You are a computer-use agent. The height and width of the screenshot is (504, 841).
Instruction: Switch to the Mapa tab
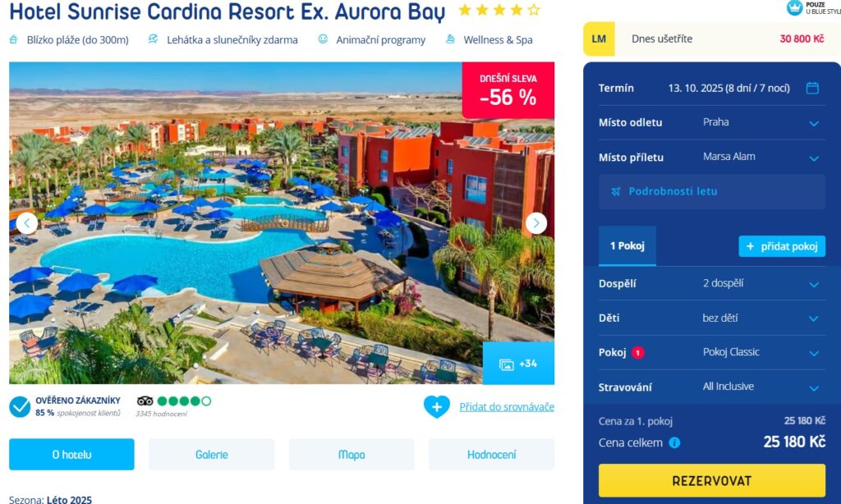coord(352,455)
